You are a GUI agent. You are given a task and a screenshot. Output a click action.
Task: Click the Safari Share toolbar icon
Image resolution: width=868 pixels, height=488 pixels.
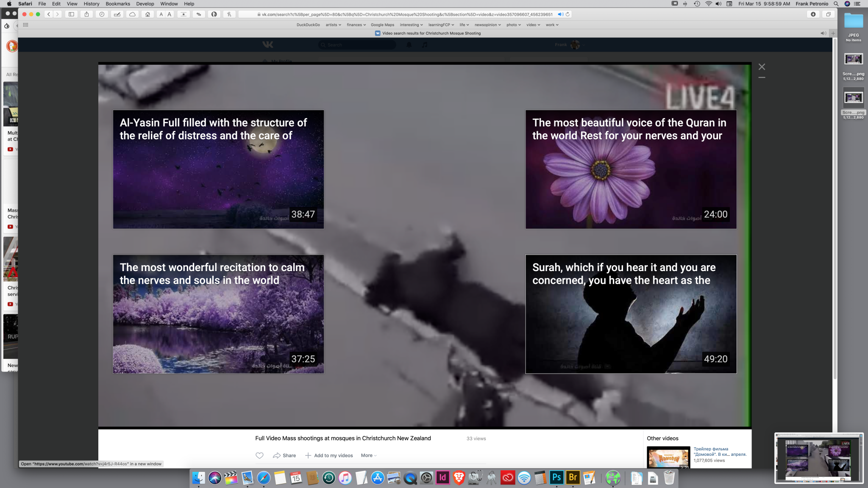(86, 14)
